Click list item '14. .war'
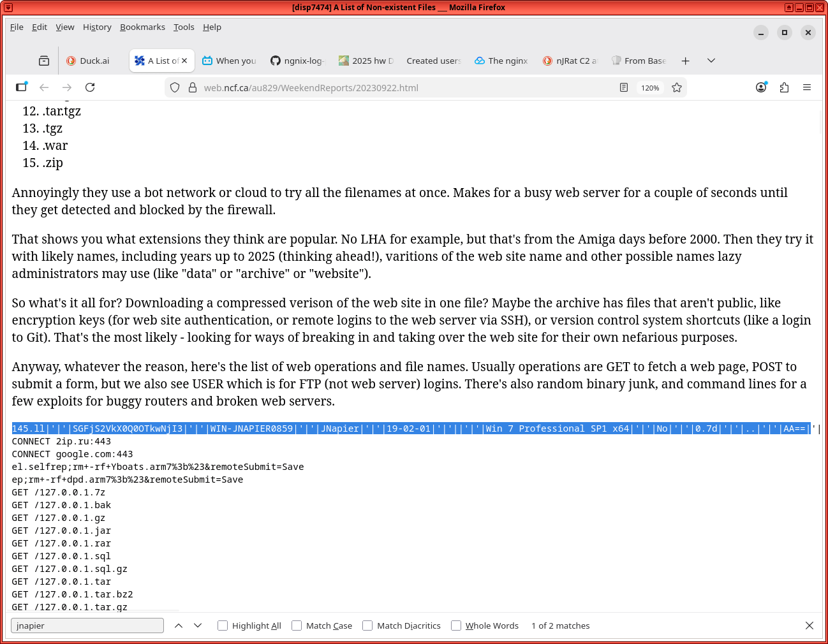828x644 pixels. click(x=45, y=145)
